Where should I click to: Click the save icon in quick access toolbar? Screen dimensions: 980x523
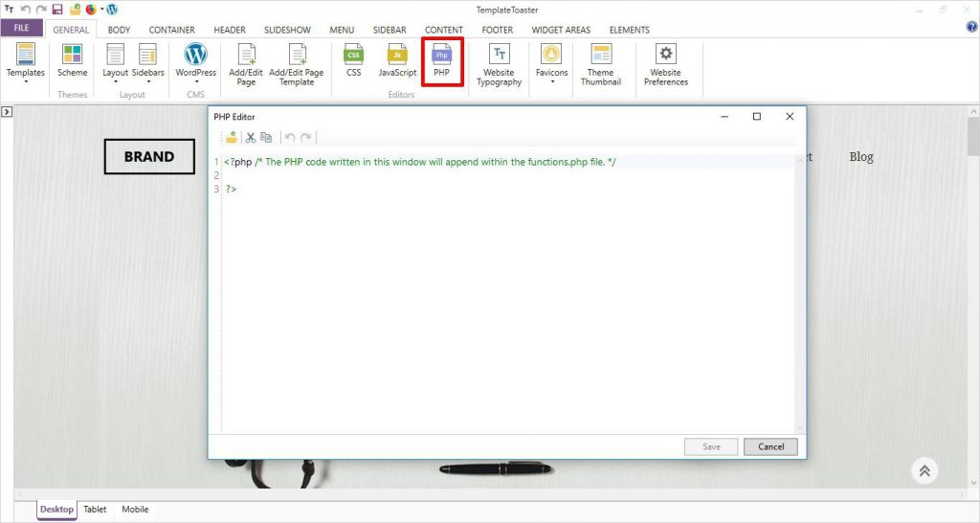[x=57, y=10]
